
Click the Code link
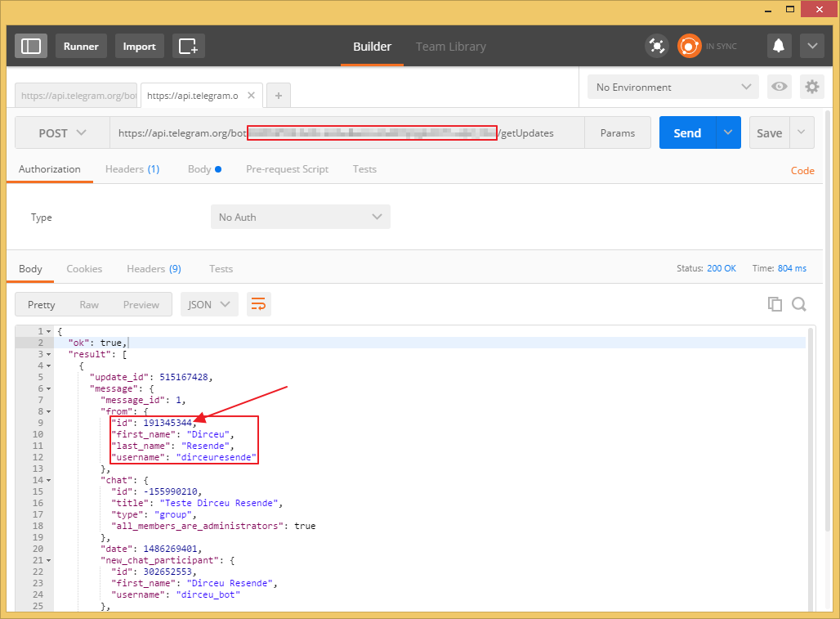click(802, 170)
